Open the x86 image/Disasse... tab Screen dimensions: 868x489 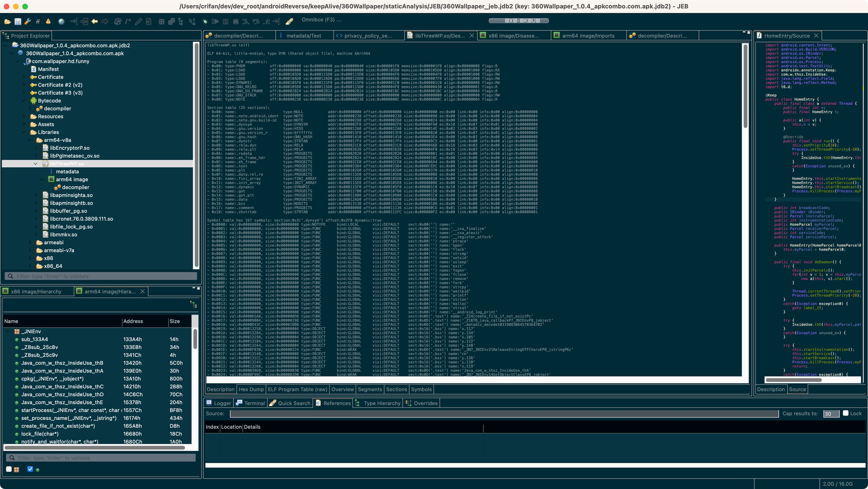(x=513, y=36)
